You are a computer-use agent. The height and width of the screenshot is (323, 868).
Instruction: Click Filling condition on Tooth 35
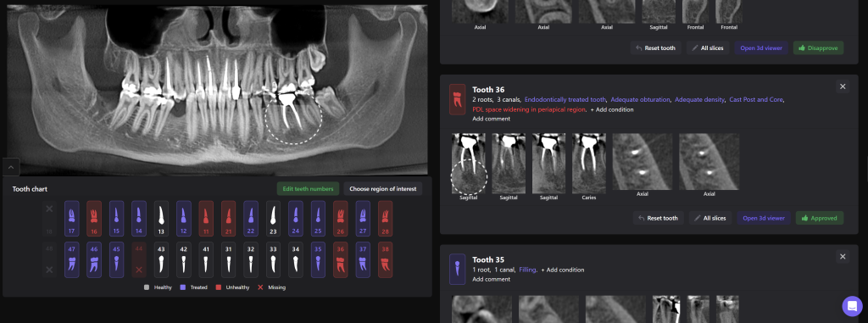(x=527, y=270)
